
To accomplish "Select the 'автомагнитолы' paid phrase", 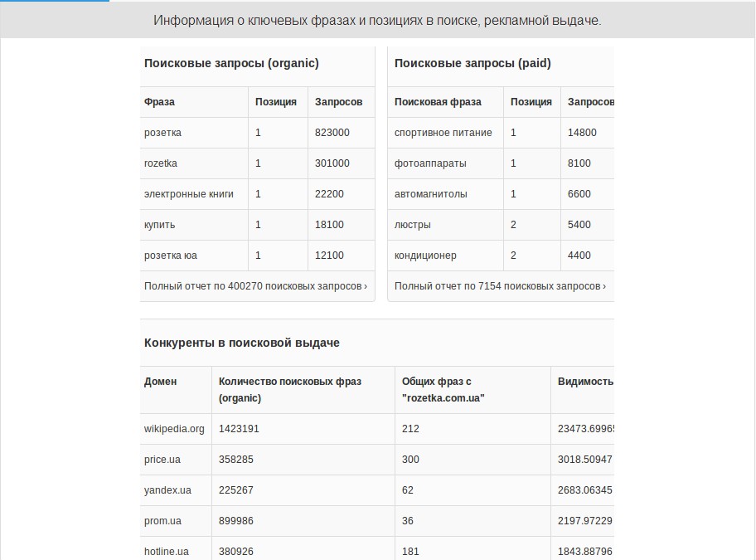I will point(431,194).
